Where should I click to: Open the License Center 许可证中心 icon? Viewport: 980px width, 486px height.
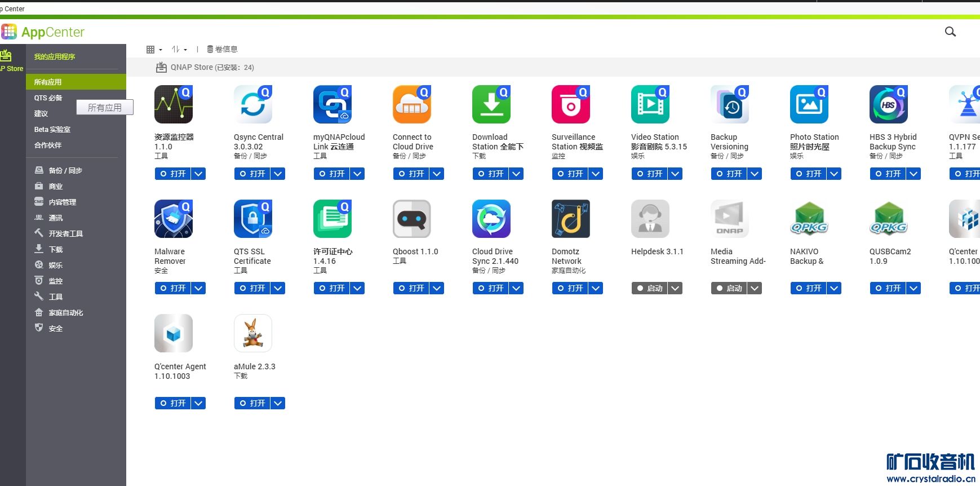pos(332,219)
